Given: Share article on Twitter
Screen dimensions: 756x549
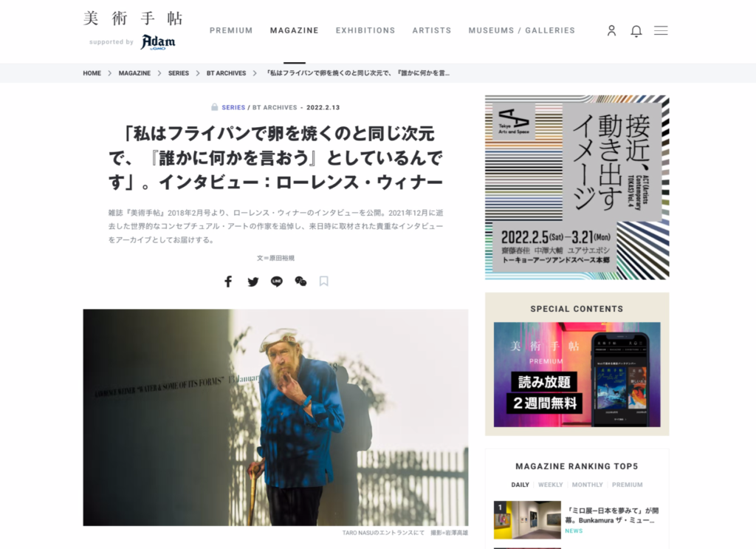Looking at the screenshot, I should 252,282.
